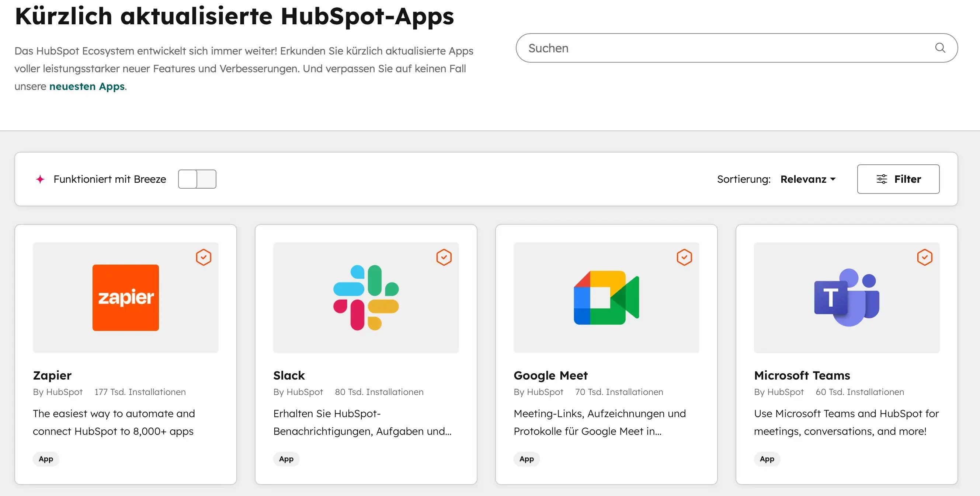The image size is (980, 496).
Task: Focus the Suchen search field
Action: (x=737, y=48)
